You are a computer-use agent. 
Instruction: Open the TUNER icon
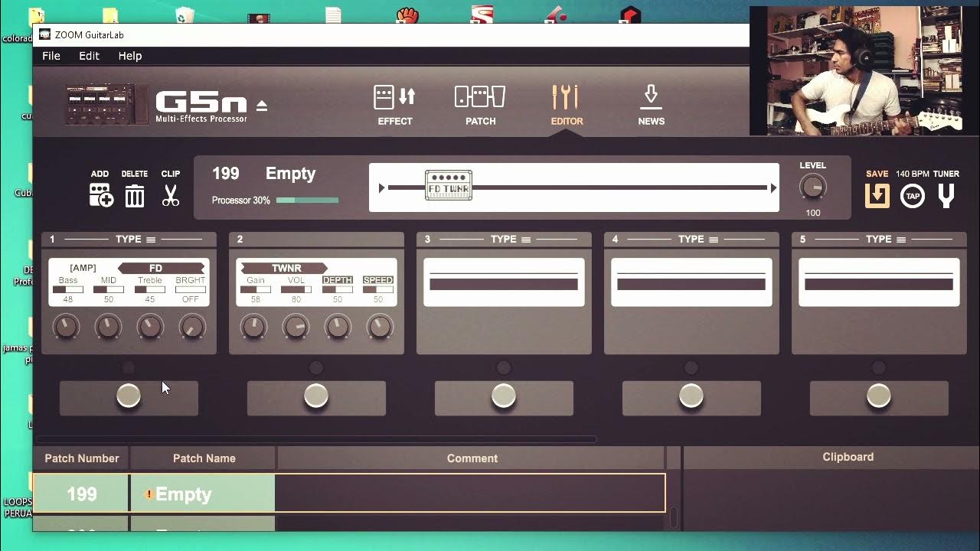click(946, 196)
